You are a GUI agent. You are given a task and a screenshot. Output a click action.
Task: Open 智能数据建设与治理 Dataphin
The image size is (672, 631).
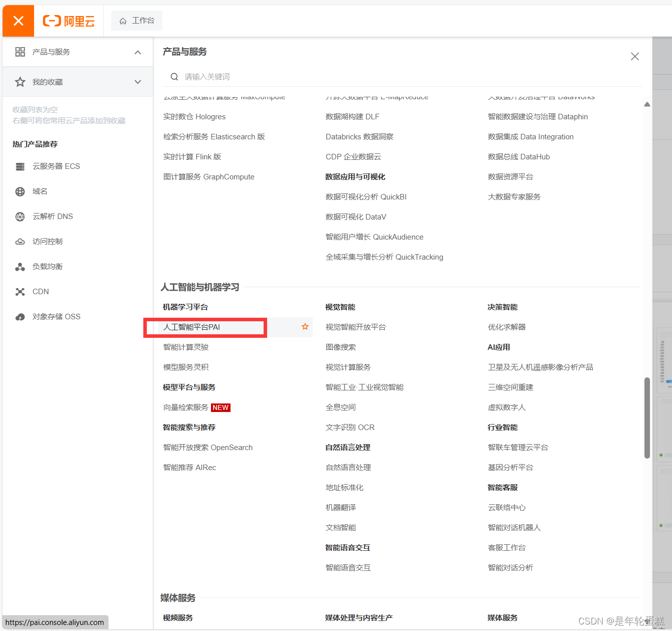(x=538, y=117)
